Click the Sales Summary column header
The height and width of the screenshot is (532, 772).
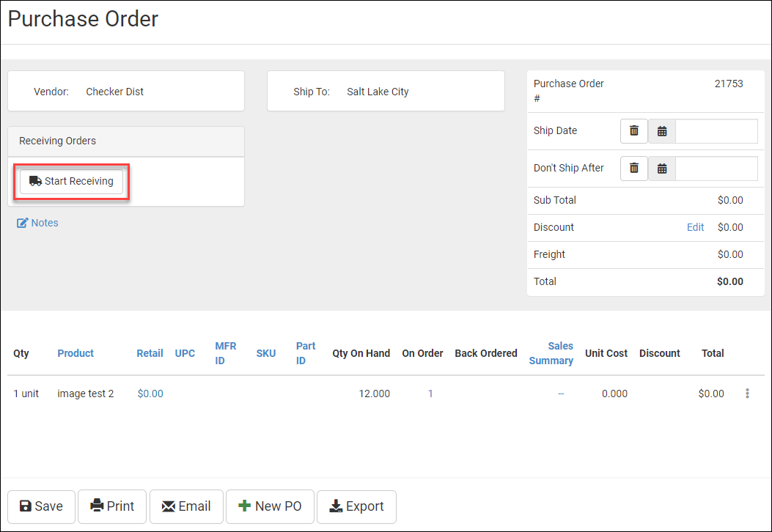coord(551,353)
